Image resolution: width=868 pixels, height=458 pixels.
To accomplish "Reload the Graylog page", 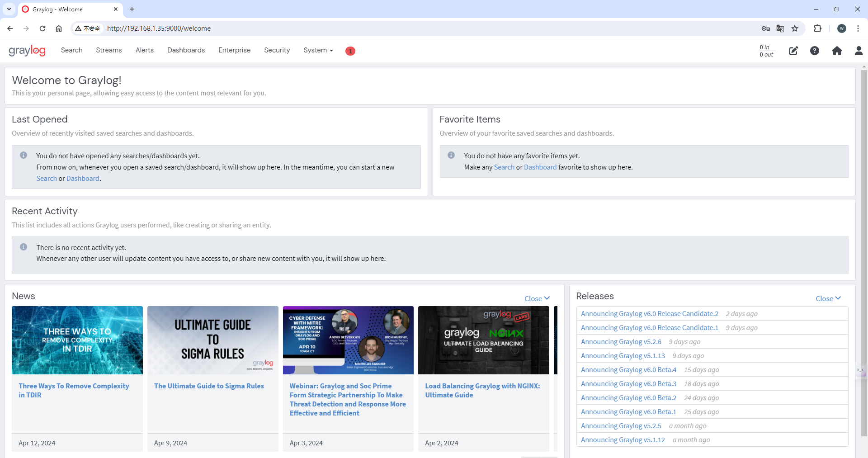I will click(42, 28).
